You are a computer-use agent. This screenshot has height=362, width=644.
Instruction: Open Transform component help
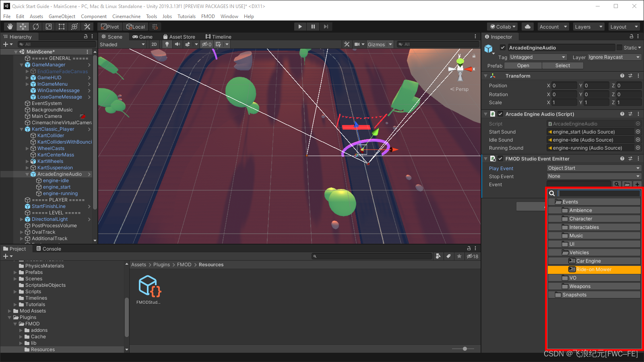pos(622,76)
